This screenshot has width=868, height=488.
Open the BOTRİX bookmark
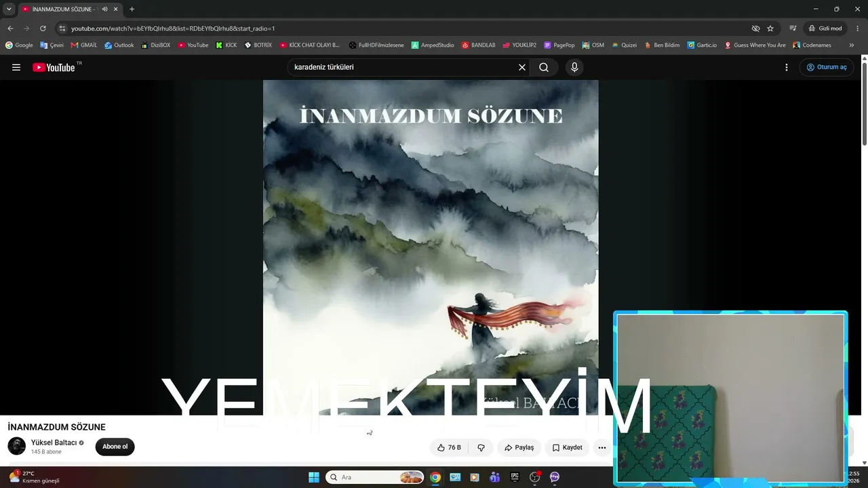pyautogui.click(x=258, y=45)
